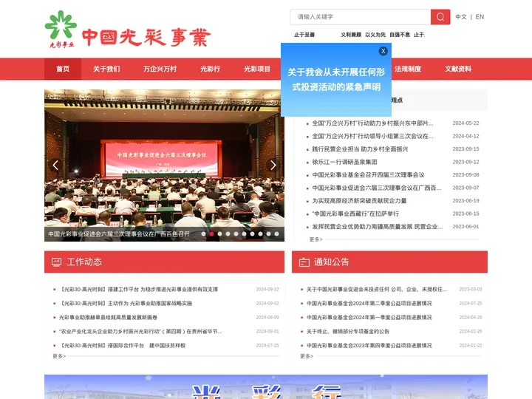Image resolution: width=532 pixels, height=399 pixels.
Task: Open news 东中部片 2024-05-22
Action: click(372, 123)
